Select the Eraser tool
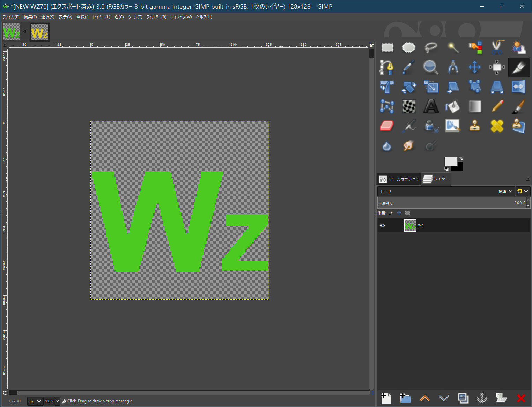 pos(387,126)
